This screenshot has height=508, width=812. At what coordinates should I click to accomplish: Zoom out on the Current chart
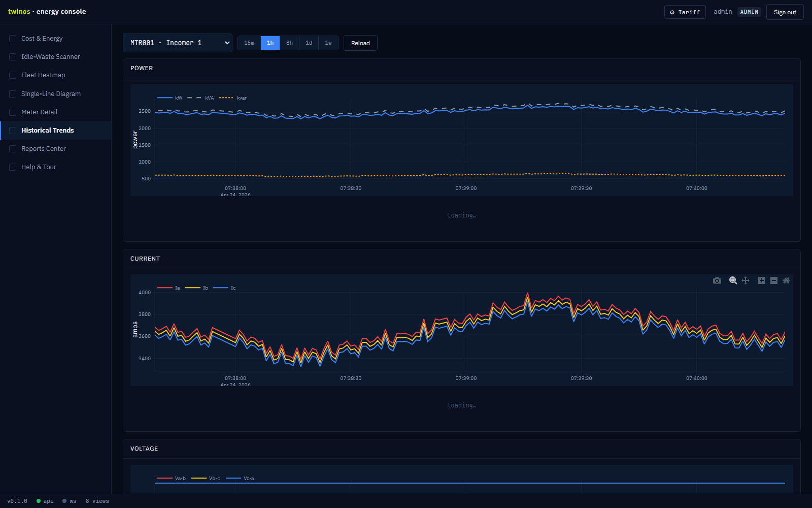coord(774,280)
